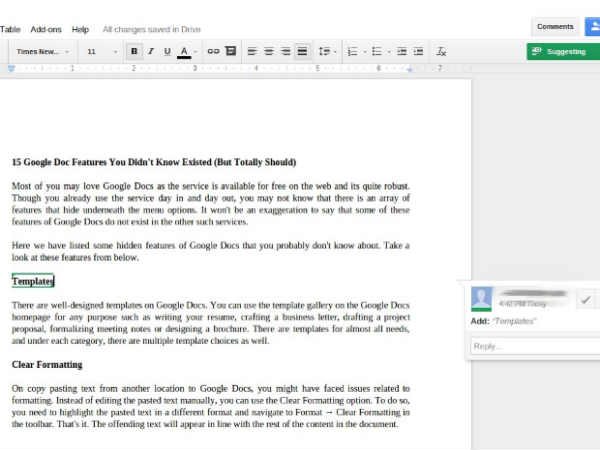This screenshot has width=600, height=450.
Task: Click the Comments button
Action: tap(555, 27)
